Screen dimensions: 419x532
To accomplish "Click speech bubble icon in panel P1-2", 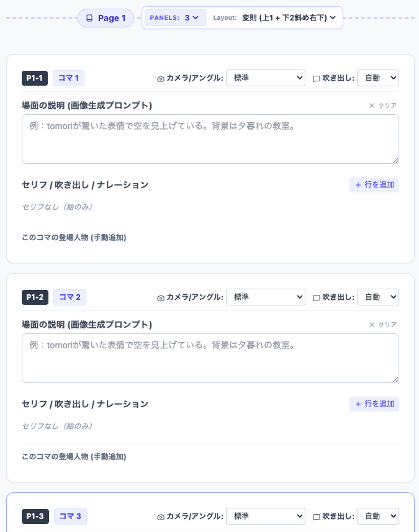I will tap(317, 297).
